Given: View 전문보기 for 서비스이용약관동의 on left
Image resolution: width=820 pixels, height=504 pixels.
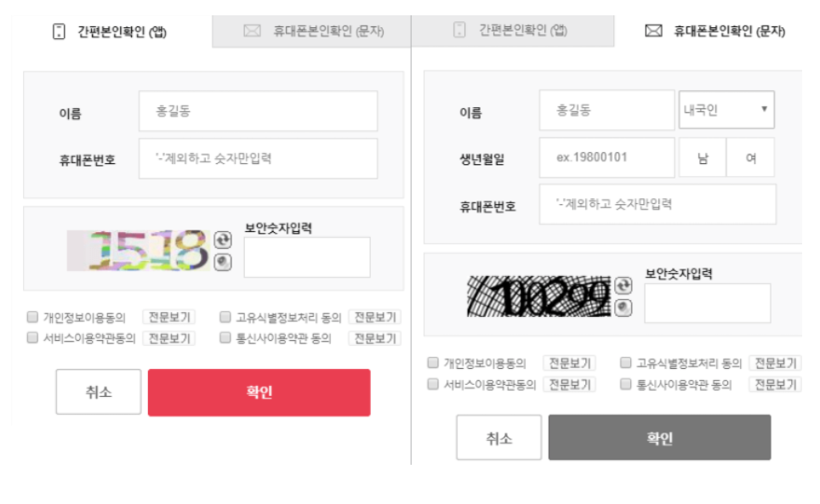Looking at the screenshot, I should 169,338.
